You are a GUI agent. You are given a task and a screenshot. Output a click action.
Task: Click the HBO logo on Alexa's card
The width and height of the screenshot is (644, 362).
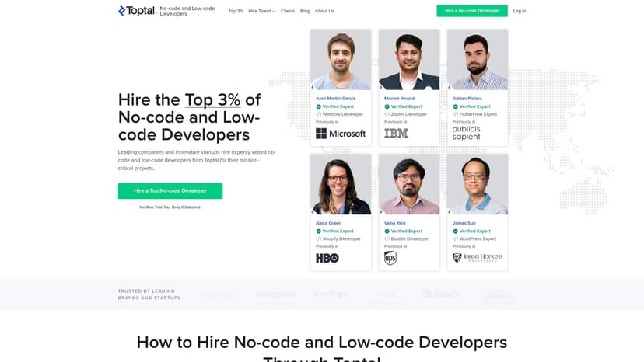coord(327,258)
